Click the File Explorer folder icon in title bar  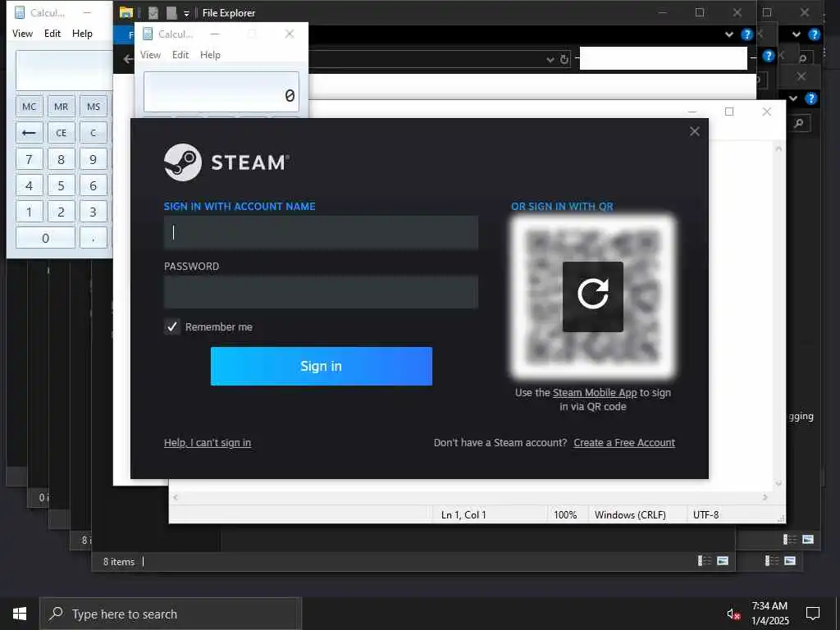(126, 13)
